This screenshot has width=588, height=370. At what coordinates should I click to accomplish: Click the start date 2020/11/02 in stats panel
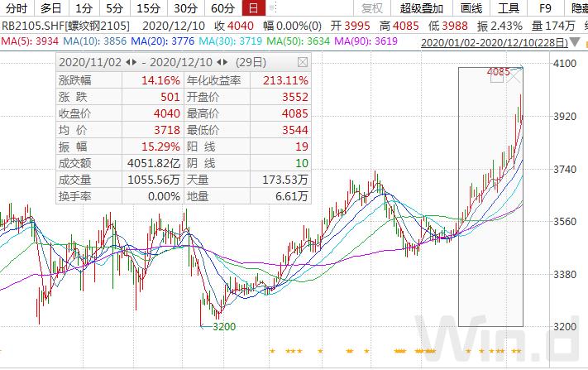coord(90,62)
